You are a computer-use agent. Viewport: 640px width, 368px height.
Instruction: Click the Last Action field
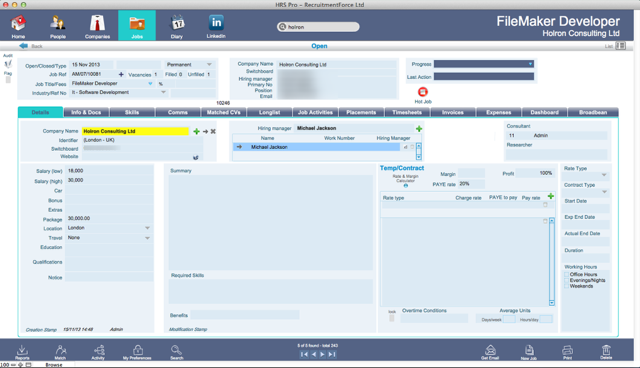click(484, 77)
